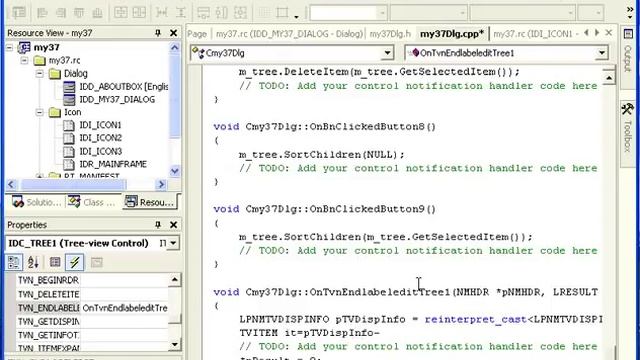Collapse the my37.rc node
This screenshot has width=640, height=360.
coord(24,61)
